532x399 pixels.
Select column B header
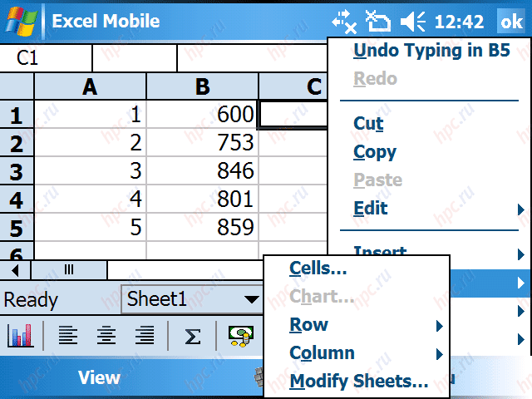202,86
